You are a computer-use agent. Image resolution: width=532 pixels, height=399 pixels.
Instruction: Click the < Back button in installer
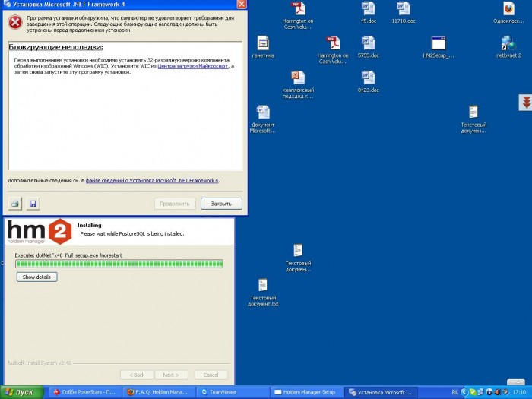click(137, 375)
